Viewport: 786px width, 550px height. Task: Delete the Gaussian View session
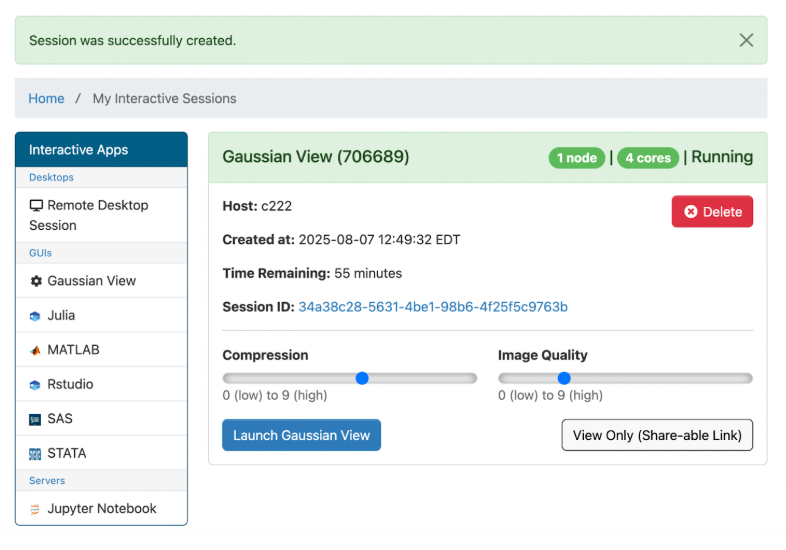[x=712, y=212]
